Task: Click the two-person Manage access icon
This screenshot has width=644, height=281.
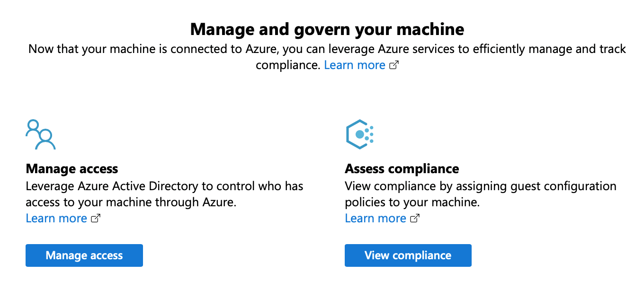Action: point(41,134)
